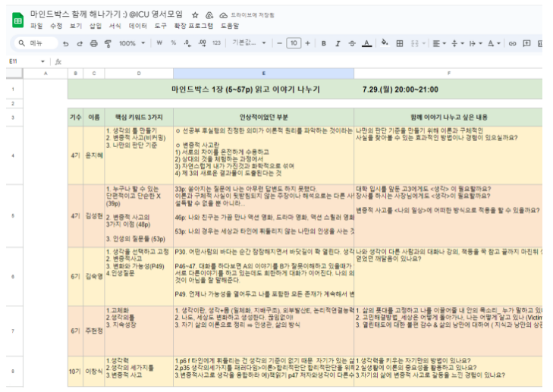The height and width of the screenshot is (392, 553).
Task: Star this spreadsheet document
Action: [195, 15]
